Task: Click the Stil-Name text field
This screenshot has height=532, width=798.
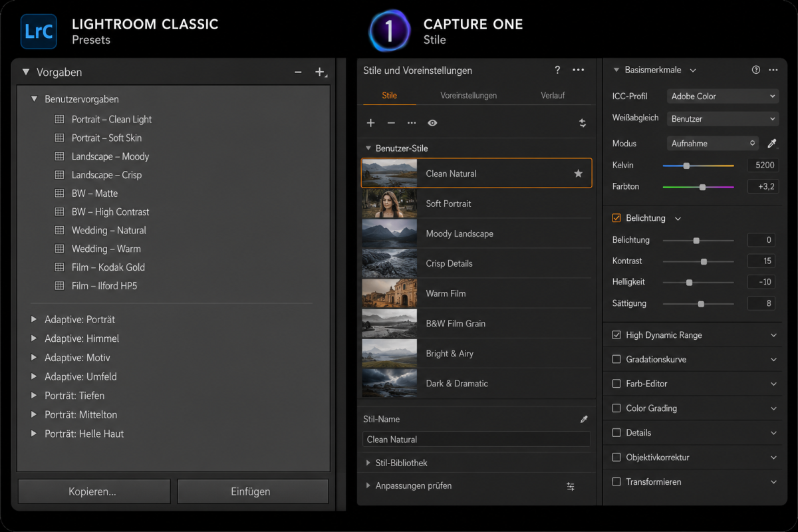Action: coord(476,440)
